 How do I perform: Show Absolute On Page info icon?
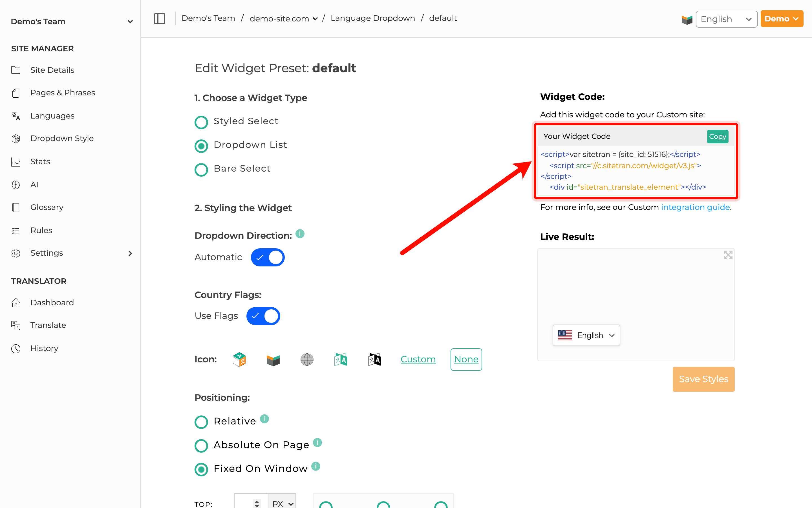click(x=317, y=443)
